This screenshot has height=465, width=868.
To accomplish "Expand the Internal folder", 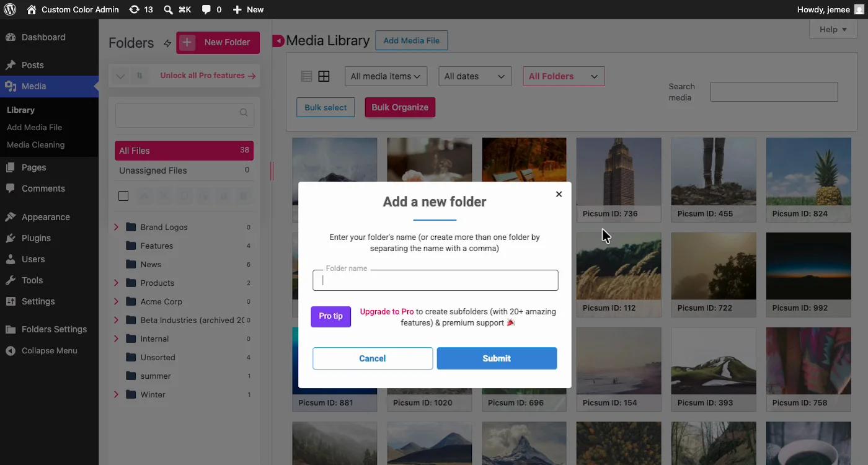I will [x=116, y=339].
